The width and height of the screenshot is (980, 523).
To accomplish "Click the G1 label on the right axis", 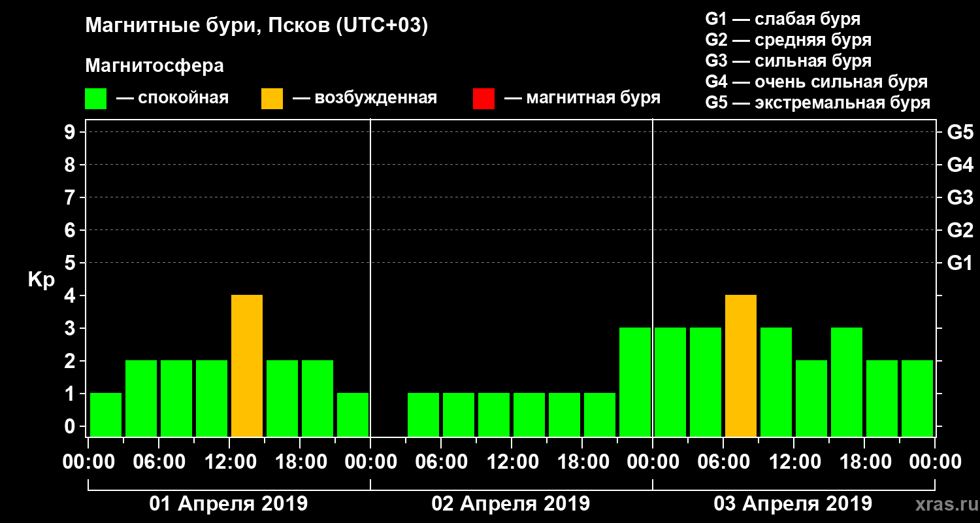I will point(960,263).
